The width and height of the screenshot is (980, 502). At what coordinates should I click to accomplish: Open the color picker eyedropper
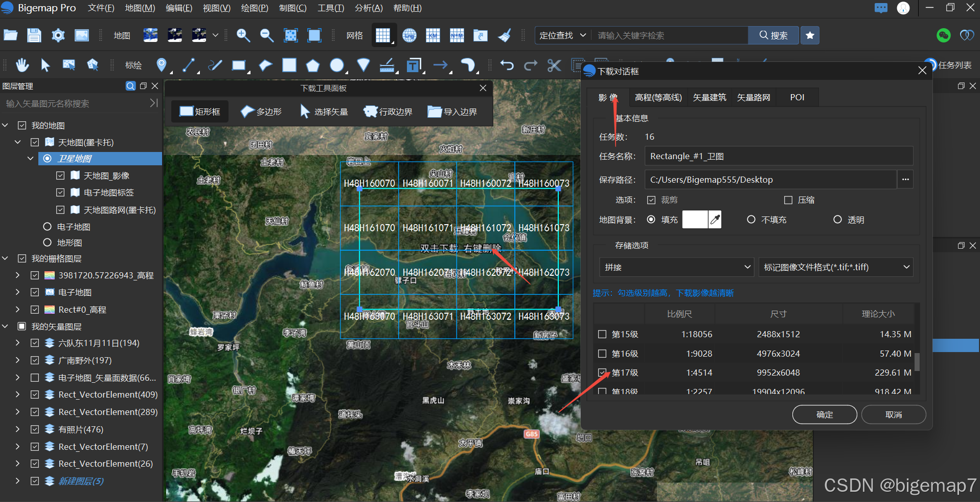pyautogui.click(x=715, y=220)
